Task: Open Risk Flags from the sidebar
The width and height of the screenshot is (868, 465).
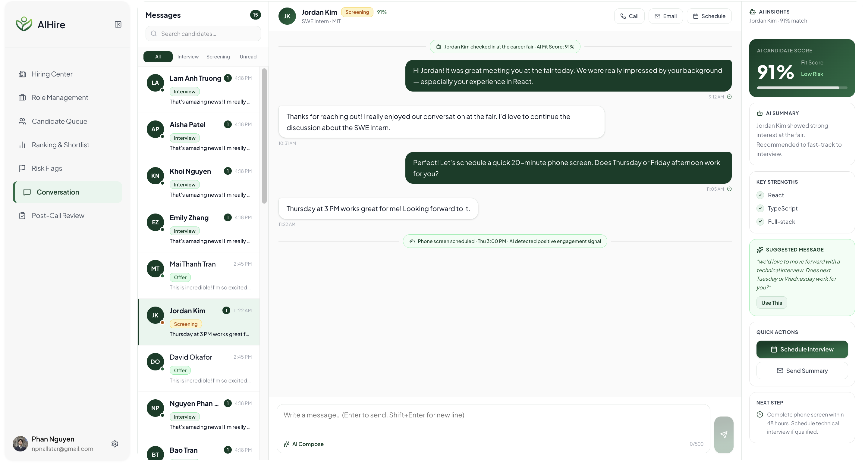Action: tap(47, 168)
